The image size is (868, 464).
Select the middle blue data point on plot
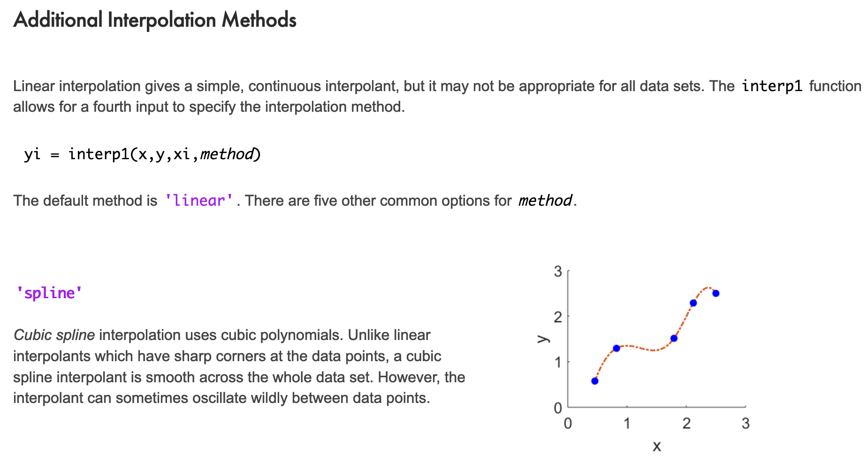(674, 338)
